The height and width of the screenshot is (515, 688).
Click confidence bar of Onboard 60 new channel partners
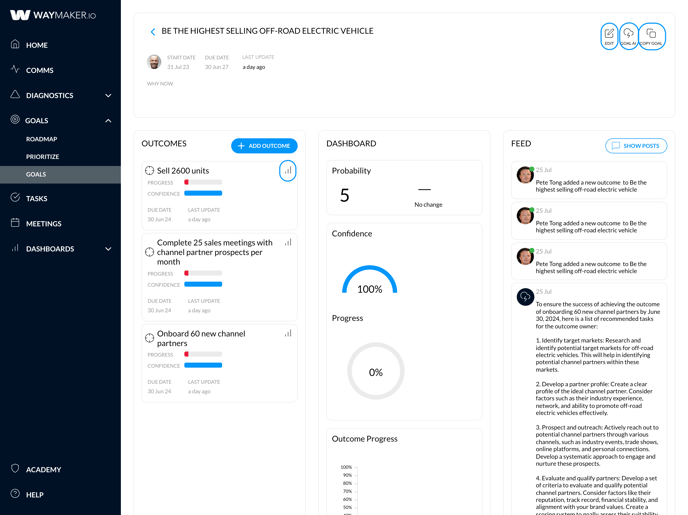203,365
